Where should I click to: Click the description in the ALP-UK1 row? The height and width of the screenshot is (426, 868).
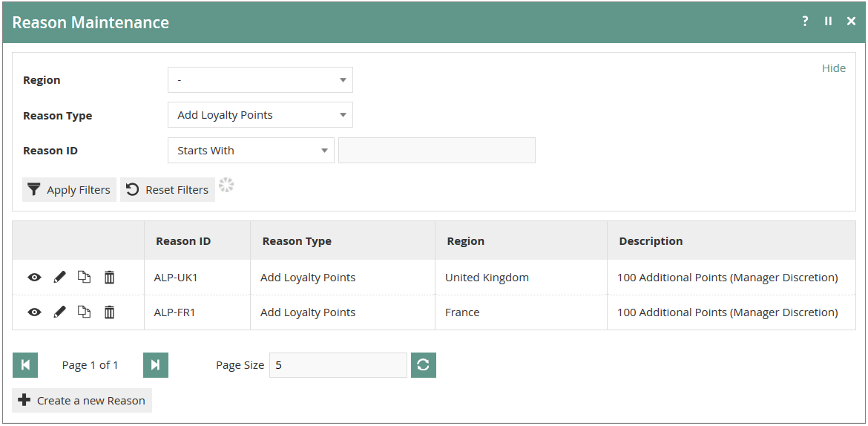(731, 277)
